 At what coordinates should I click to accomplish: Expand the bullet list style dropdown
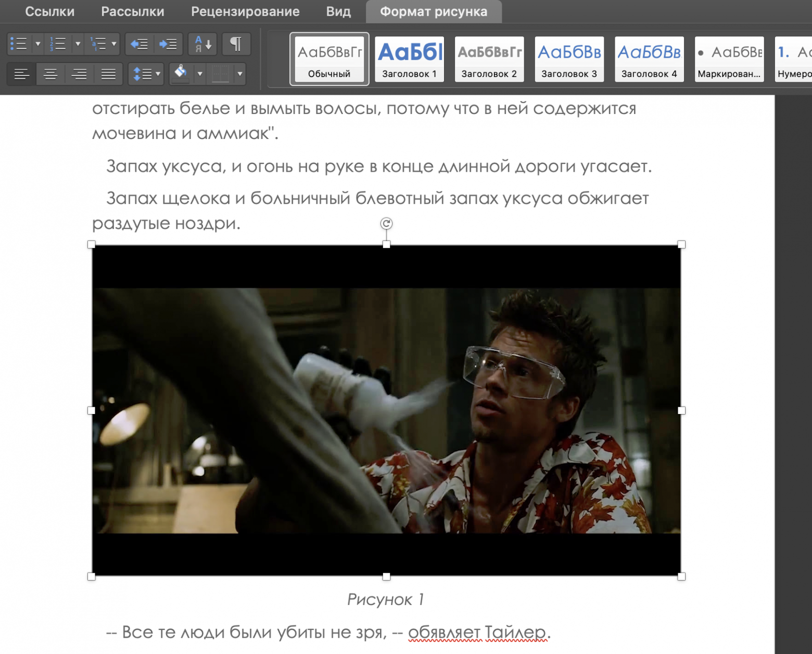pos(37,44)
